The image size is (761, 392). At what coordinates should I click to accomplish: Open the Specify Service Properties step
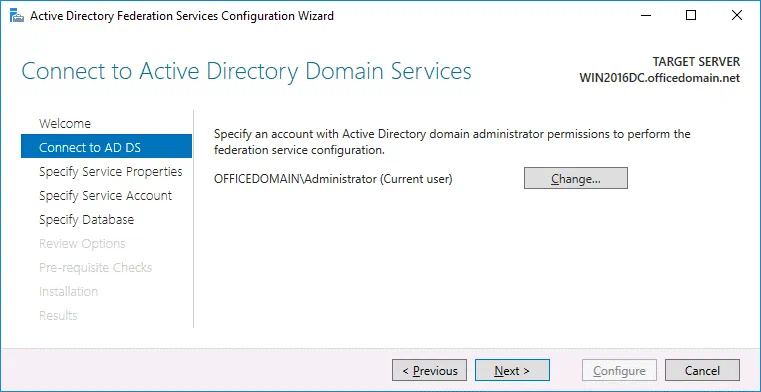pyautogui.click(x=111, y=171)
